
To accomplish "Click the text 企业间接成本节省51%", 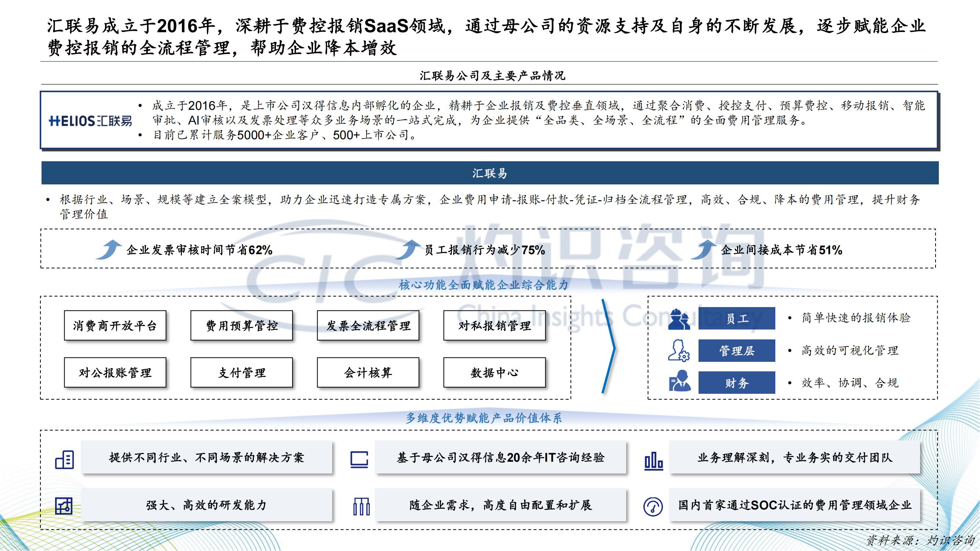I will click(782, 250).
